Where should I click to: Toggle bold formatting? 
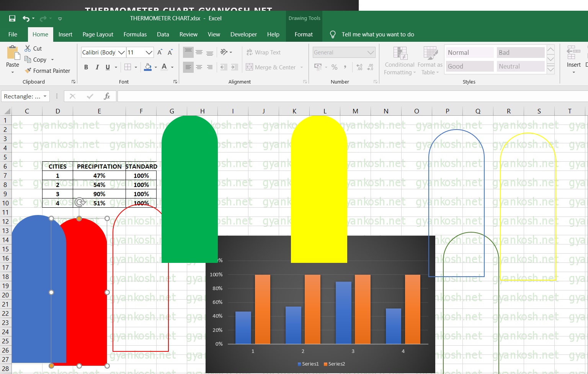[86, 67]
